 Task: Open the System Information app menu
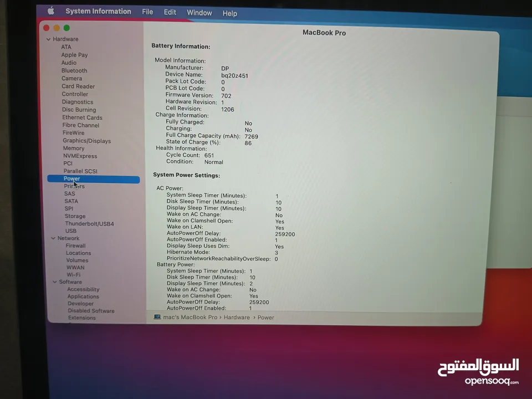tap(98, 11)
